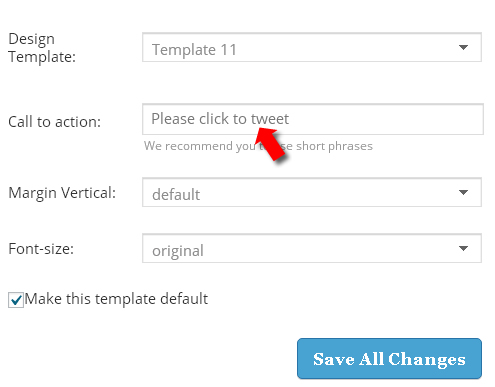Click the Save All Changes button
Image resolution: width=495 pixels, height=387 pixels.
click(x=389, y=359)
